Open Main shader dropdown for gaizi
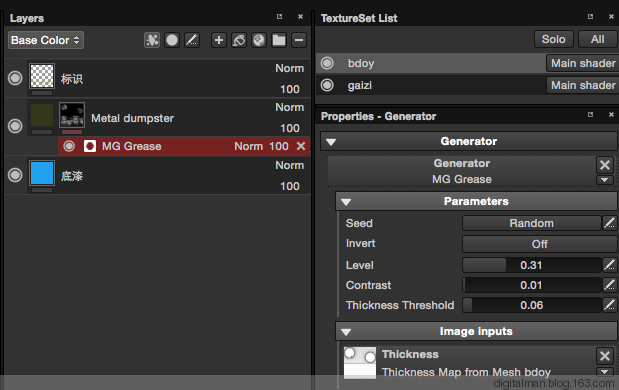The image size is (619, 390). click(583, 85)
